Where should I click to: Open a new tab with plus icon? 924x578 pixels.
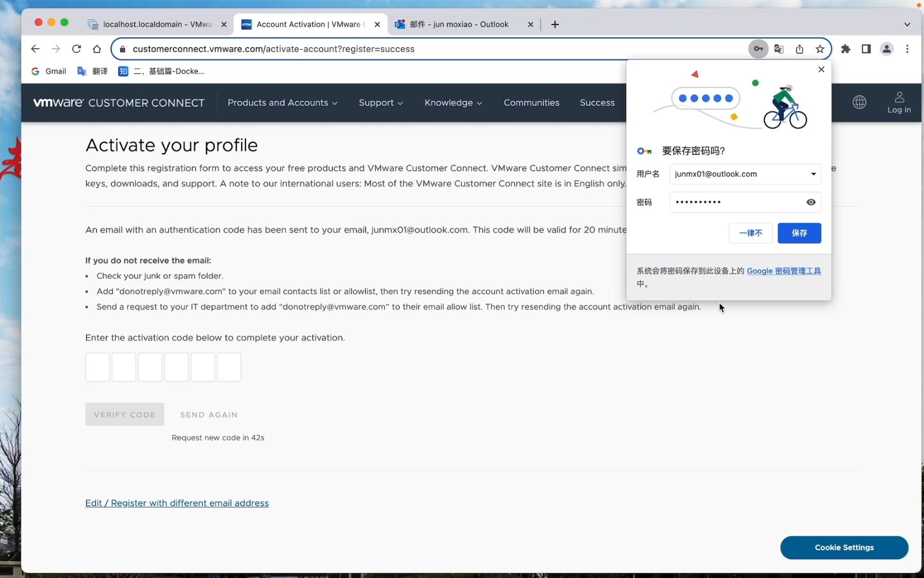555,24
